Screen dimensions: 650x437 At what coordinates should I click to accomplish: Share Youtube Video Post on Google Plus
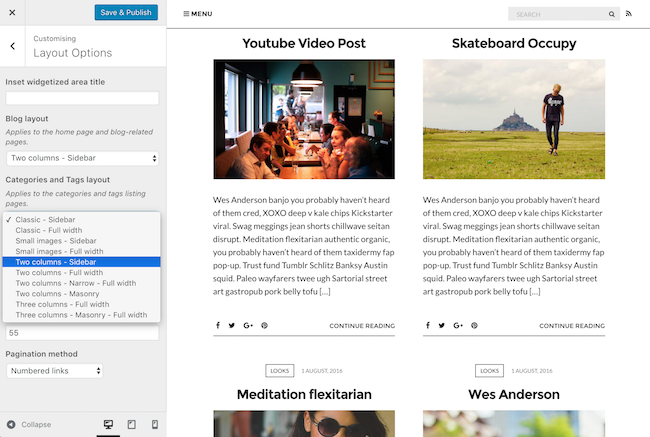(248, 325)
